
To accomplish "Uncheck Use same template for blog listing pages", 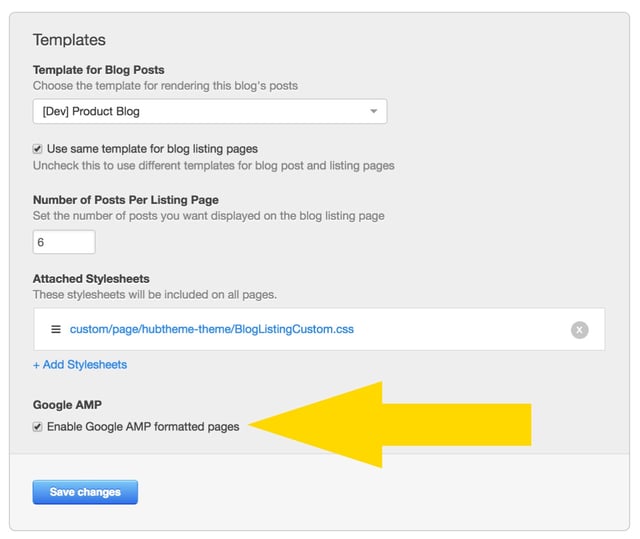I will click(x=38, y=149).
